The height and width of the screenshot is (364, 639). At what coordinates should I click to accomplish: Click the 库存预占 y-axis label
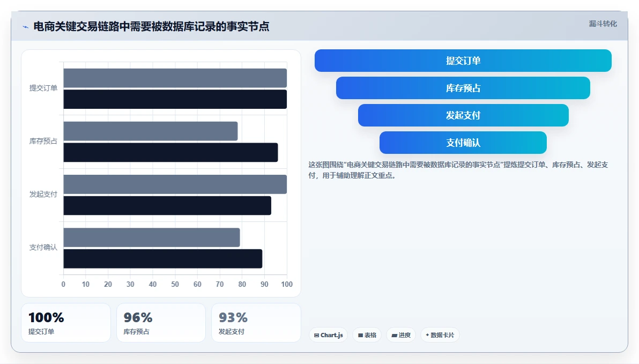coord(43,141)
